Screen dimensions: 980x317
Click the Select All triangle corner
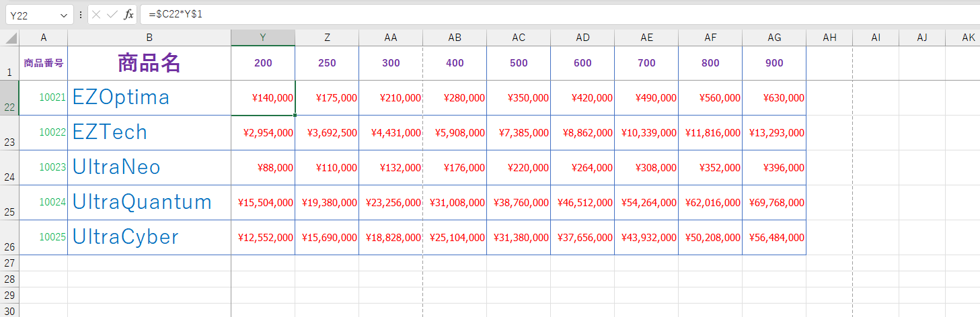point(11,38)
